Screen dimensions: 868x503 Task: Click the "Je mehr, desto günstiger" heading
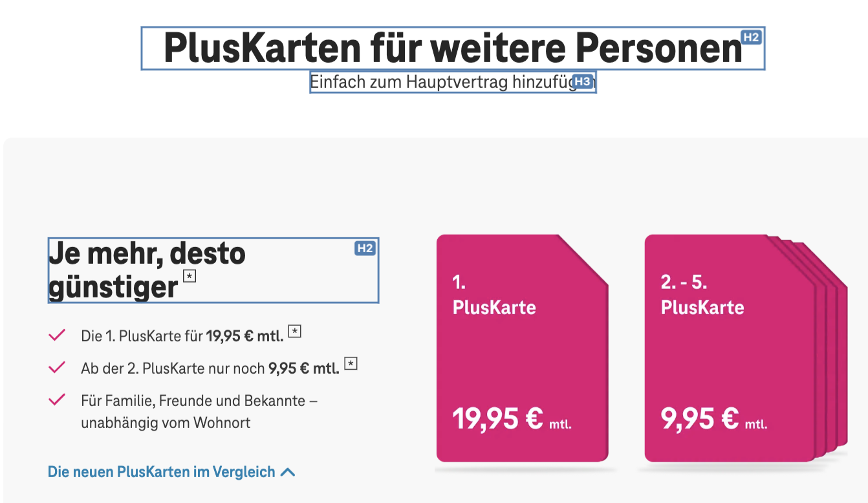click(x=147, y=270)
